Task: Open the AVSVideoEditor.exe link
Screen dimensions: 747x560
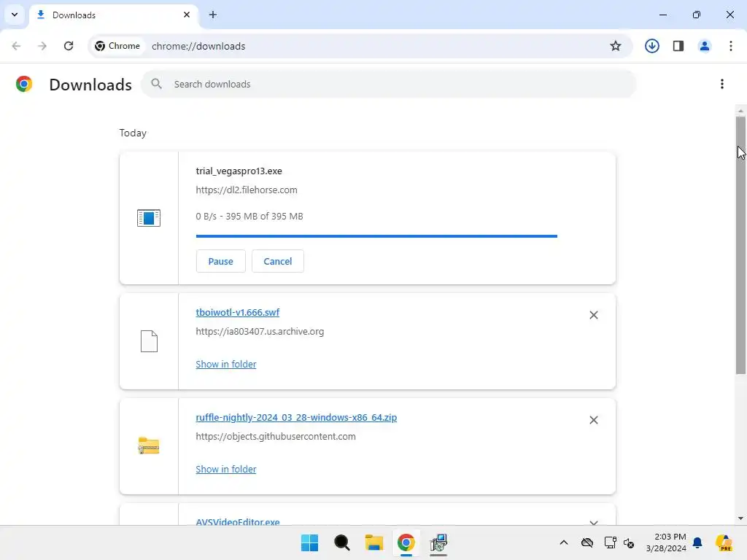Action: (x=238, y=522)
